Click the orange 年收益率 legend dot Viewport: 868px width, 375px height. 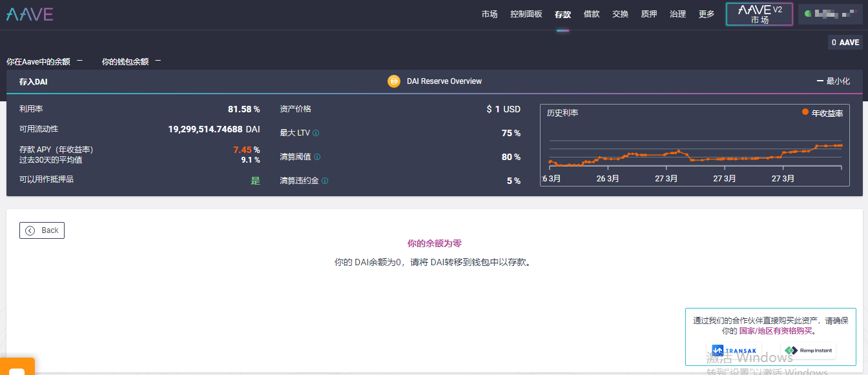[805, 112]
